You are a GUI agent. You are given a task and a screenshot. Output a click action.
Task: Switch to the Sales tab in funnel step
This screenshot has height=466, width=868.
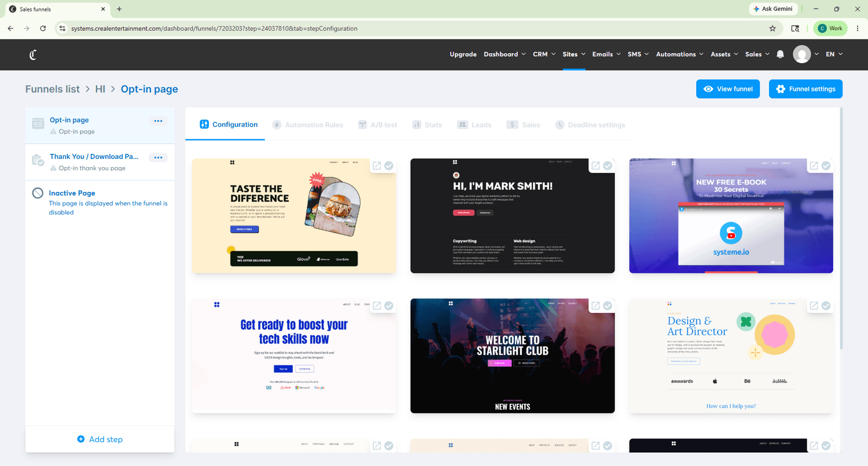[523, 125]
